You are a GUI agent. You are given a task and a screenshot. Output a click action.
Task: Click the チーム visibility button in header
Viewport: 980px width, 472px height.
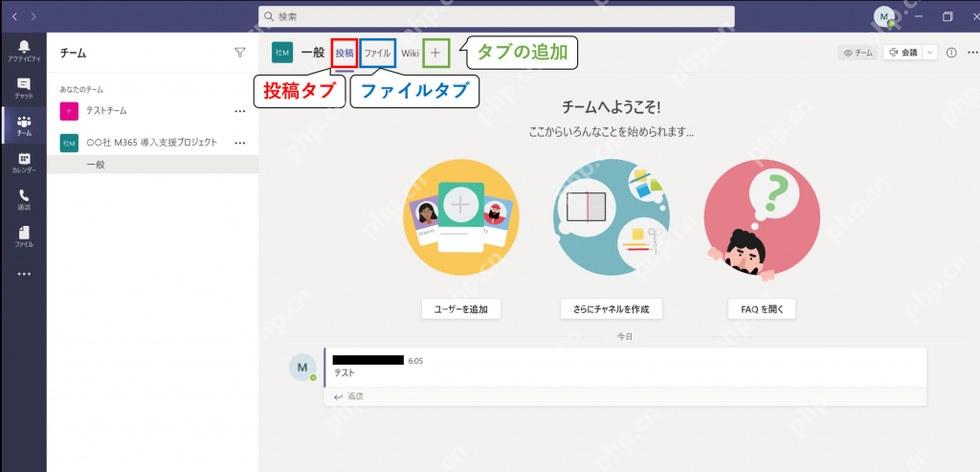click(x=858, y=53)
